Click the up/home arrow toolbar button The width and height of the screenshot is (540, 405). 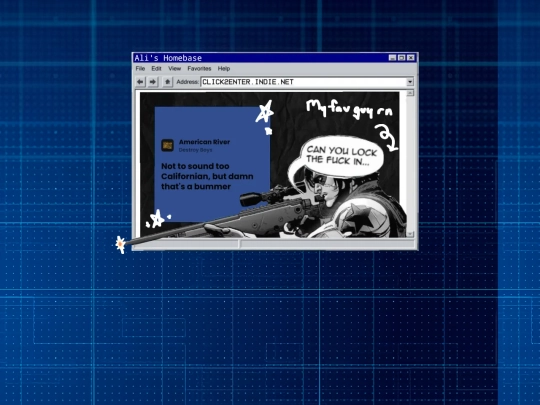point(167,82)
